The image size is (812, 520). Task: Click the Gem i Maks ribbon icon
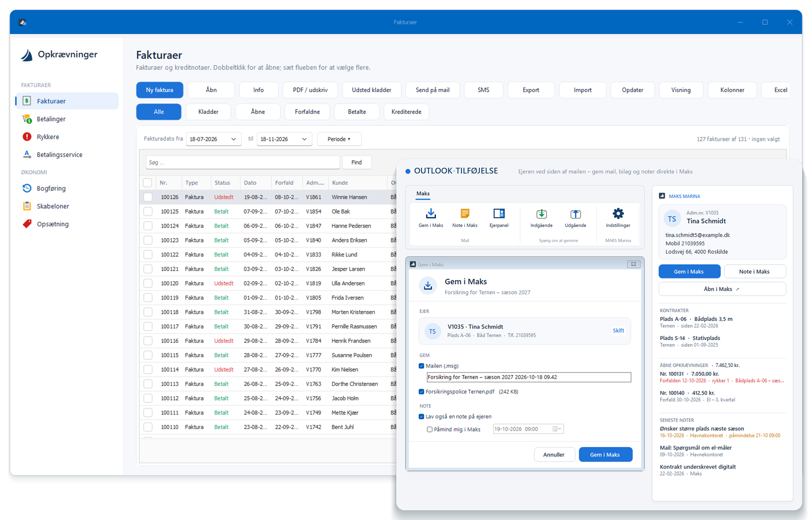point(431,214)
